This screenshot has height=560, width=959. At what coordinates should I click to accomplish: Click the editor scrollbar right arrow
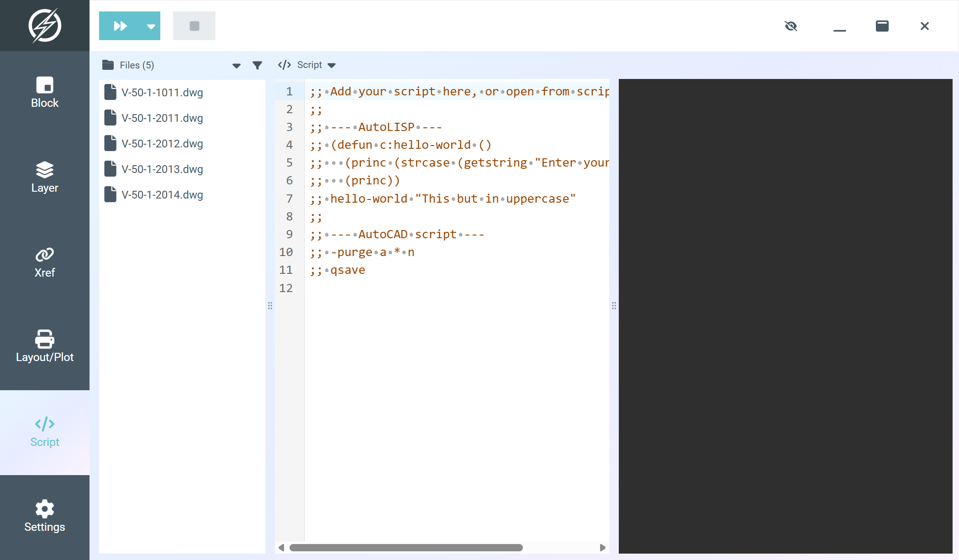click(602, 548)
